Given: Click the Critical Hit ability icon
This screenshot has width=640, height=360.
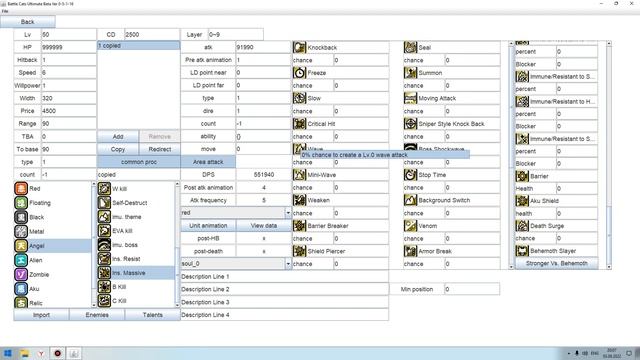Looking at the screenshot, I should point(299,123).
